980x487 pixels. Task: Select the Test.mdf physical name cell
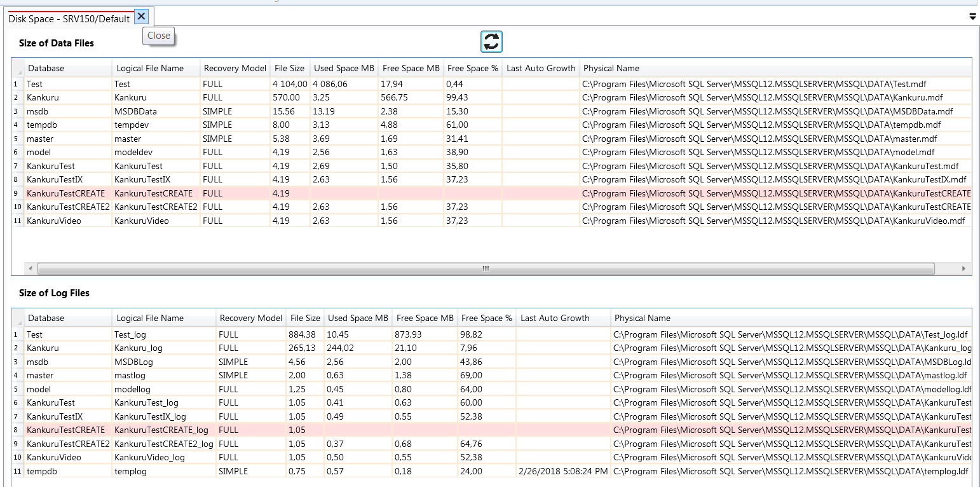tap(775, 84)
